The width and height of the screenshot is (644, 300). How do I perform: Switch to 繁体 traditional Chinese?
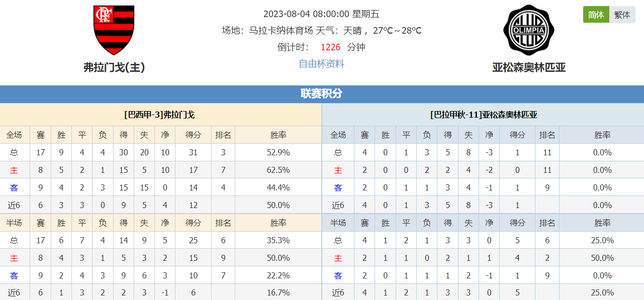click(622, 15)
